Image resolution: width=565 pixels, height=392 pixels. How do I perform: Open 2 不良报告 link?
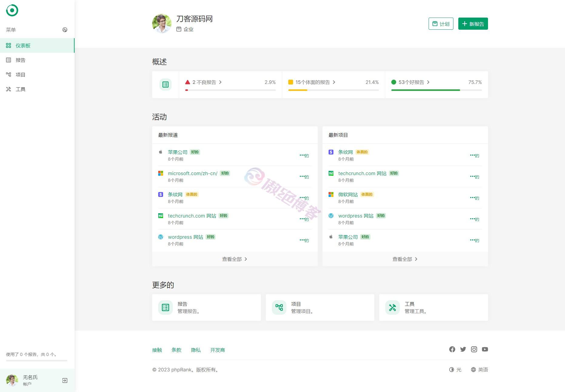point(203,82)
